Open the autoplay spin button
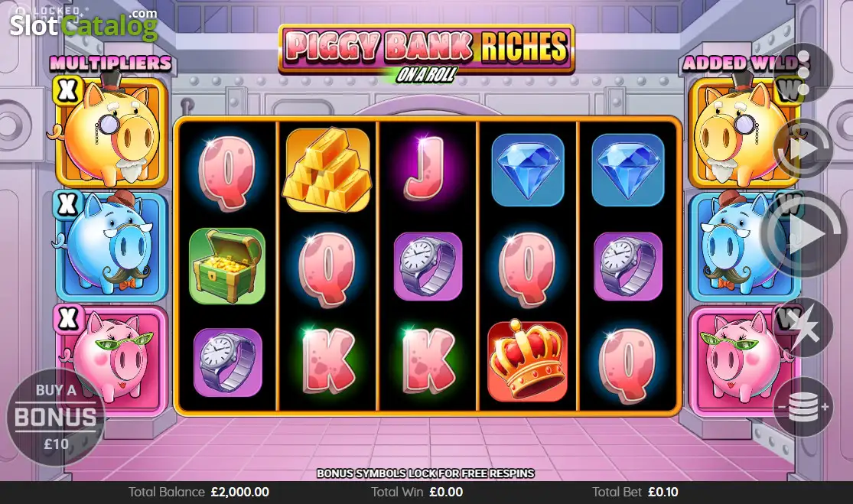The height and width of the screenshot is (504, 853). pos(803,148)
